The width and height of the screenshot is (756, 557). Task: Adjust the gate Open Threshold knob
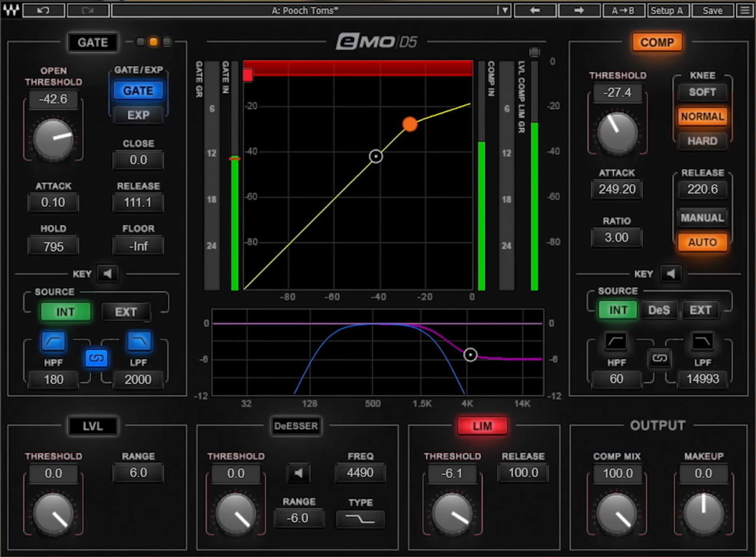53,138
